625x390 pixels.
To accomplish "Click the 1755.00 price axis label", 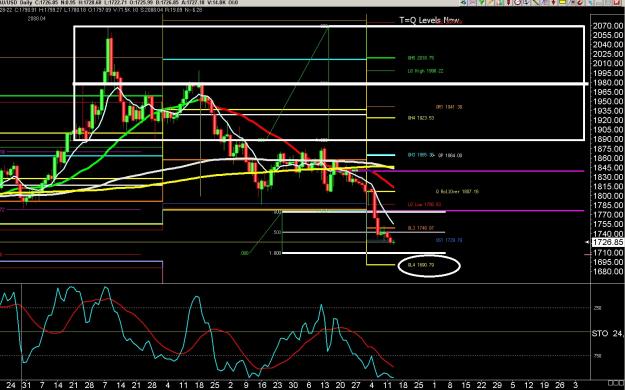I will [x=608, y=224].
